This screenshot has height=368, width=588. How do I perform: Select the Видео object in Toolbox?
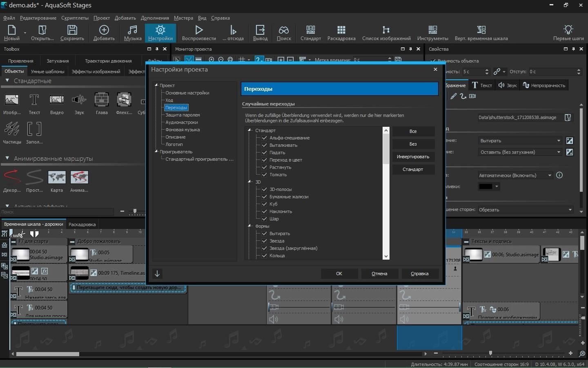coord(57,104)
